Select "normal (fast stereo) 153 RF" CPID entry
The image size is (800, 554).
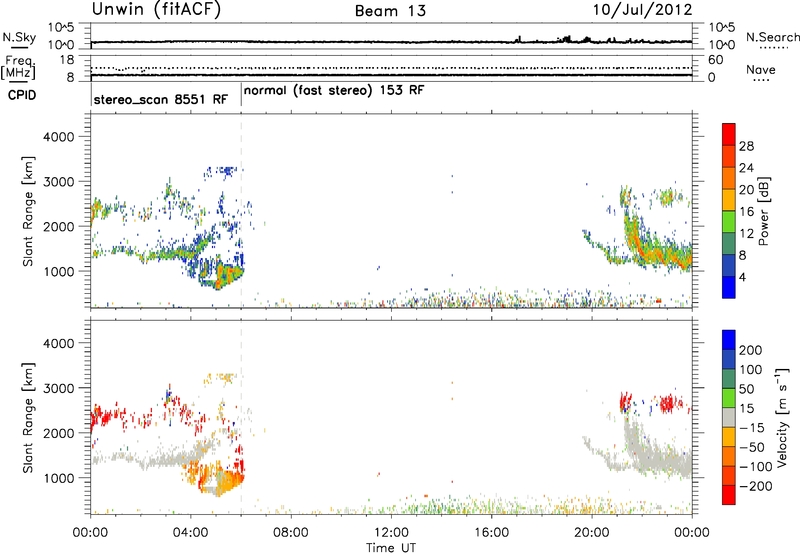point(334,91)
